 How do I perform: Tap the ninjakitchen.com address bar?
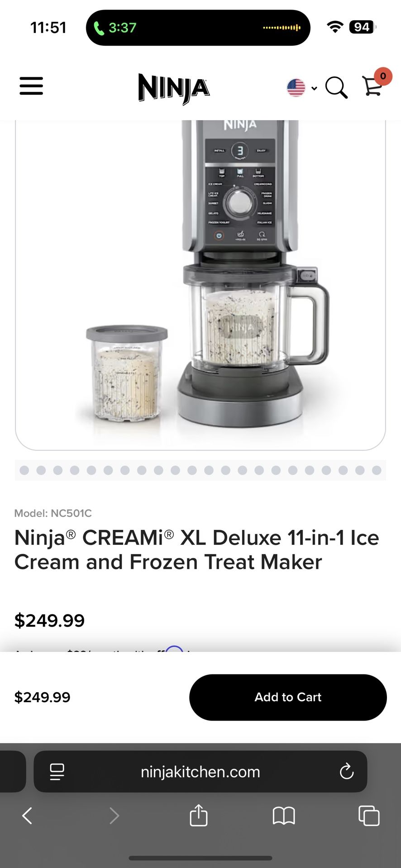pos(200,771)
